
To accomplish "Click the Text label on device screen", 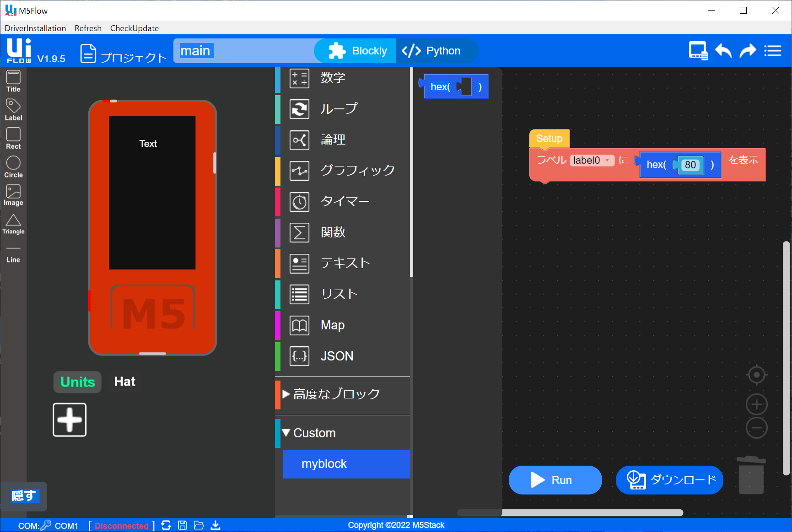I will click(148, 144).
